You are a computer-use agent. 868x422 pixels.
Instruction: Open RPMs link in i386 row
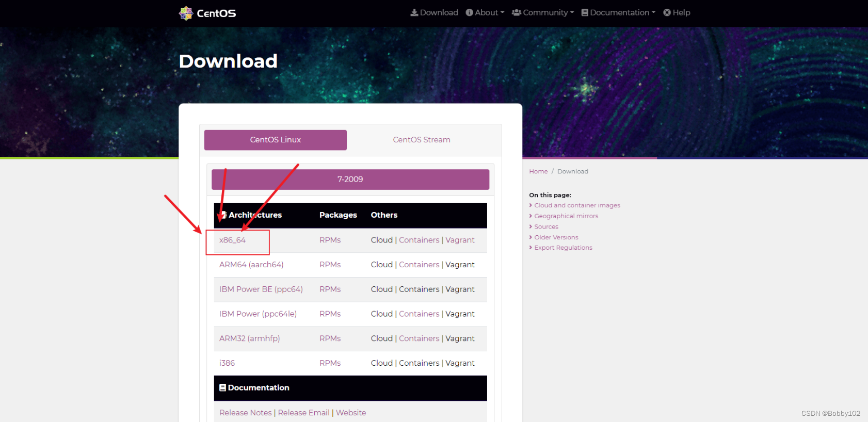[330, 363]
